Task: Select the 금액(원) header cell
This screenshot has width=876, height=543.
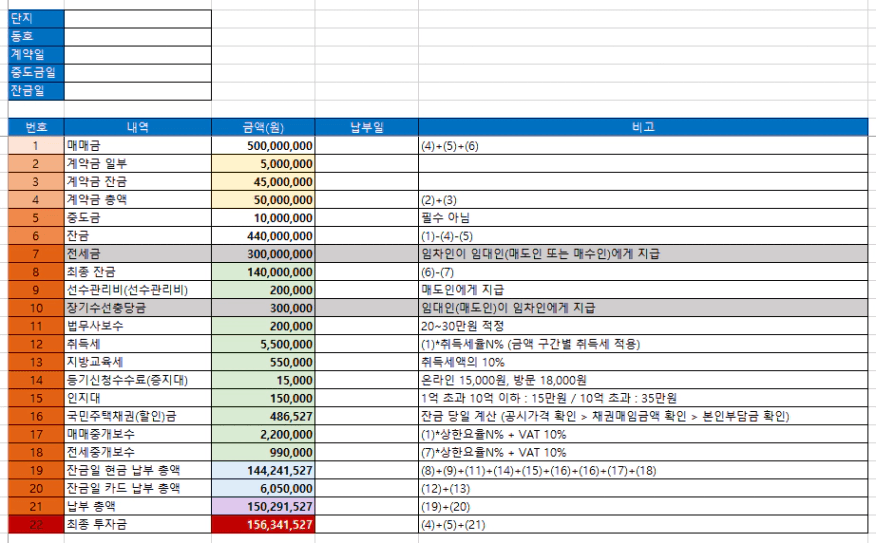Action: (264, 127)
